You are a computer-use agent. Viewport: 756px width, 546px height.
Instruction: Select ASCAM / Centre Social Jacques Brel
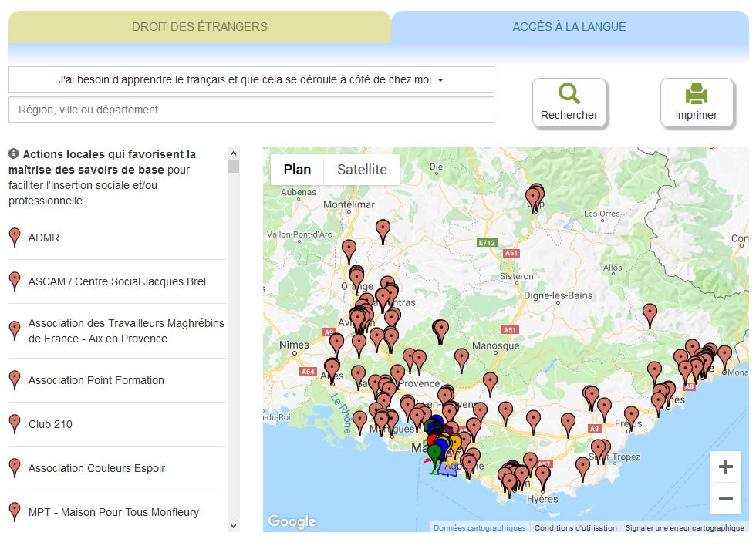(117, 281)
